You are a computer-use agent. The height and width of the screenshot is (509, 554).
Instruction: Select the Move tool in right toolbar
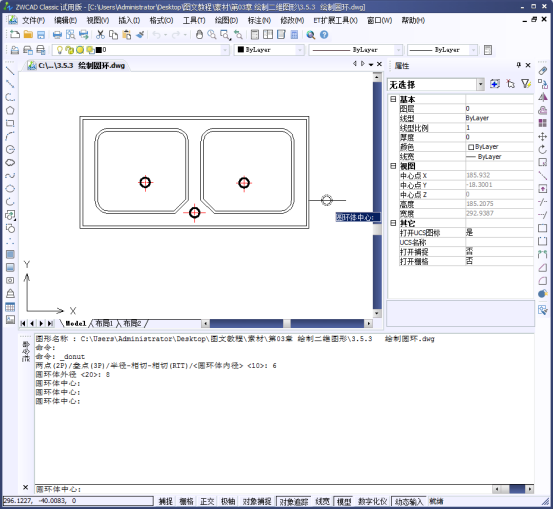tap(542, 136)
